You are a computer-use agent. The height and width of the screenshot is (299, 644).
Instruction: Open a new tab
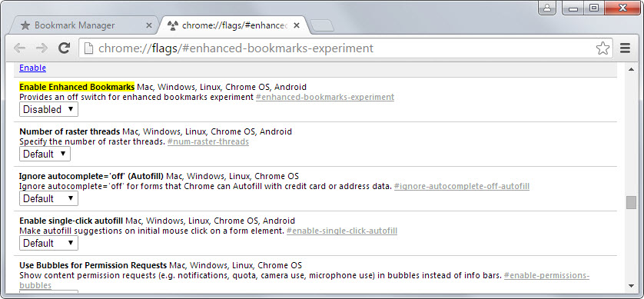click(x=321, y=26)
